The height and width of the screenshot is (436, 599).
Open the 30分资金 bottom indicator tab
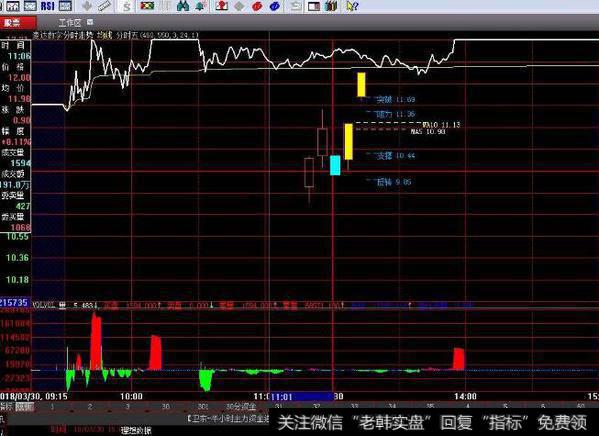(x=241, y=407)
